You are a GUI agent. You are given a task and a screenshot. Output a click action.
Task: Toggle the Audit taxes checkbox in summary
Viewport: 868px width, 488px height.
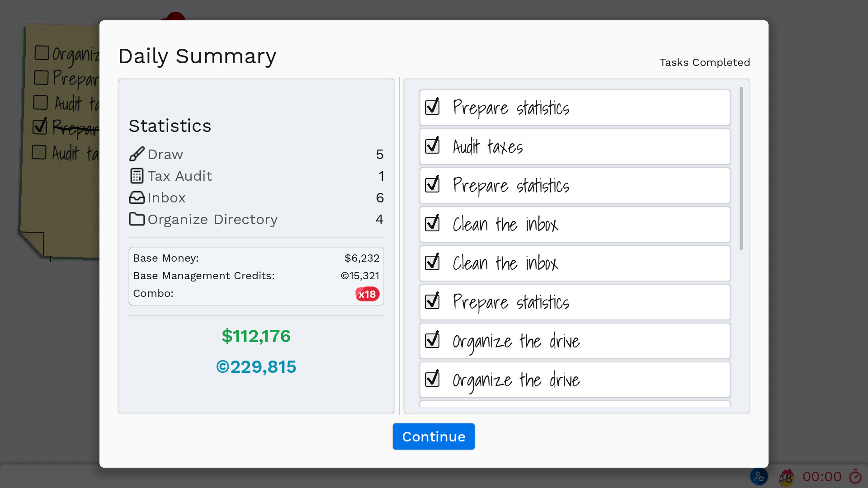coord(432,146)
